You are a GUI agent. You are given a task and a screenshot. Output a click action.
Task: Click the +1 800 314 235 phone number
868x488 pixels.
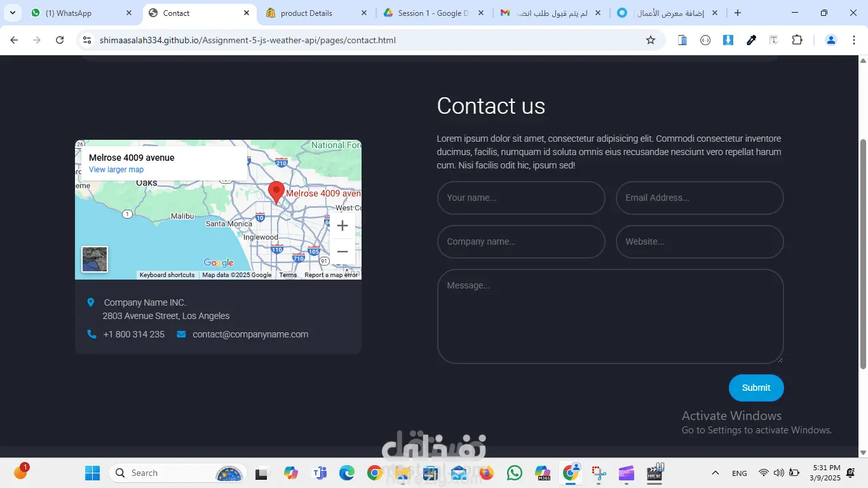coord(134,334)
